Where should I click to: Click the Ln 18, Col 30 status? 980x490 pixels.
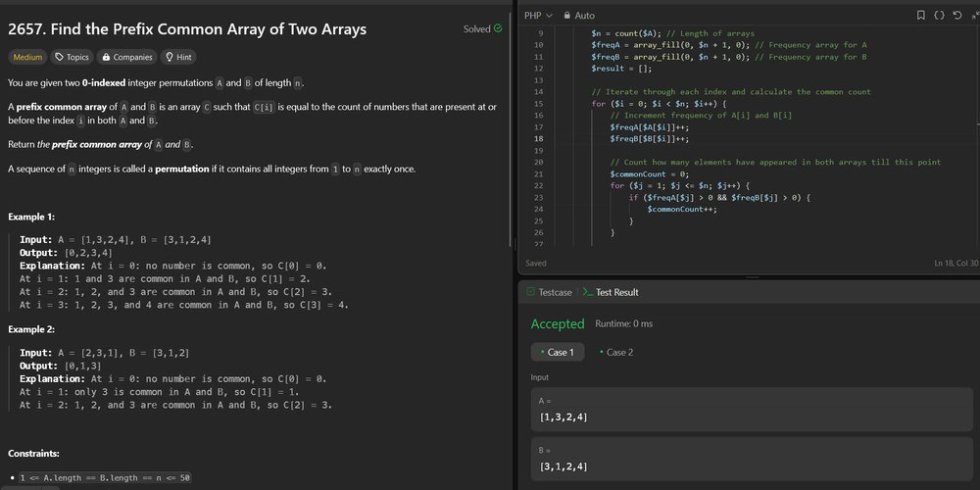[955, 263]
